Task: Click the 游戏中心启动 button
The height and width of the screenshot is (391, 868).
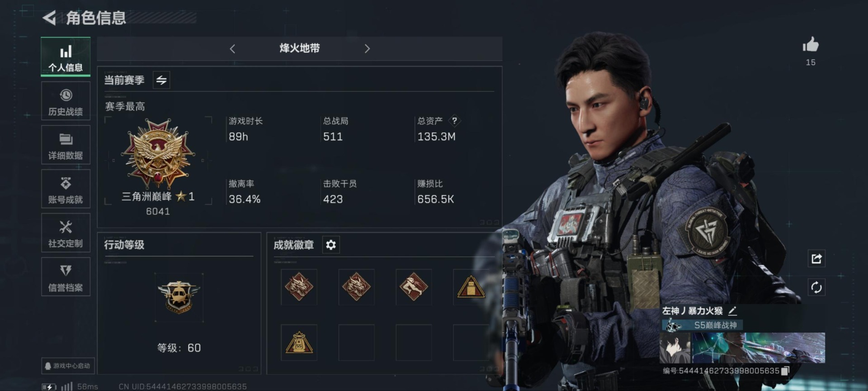Action: tap(68, 366)
